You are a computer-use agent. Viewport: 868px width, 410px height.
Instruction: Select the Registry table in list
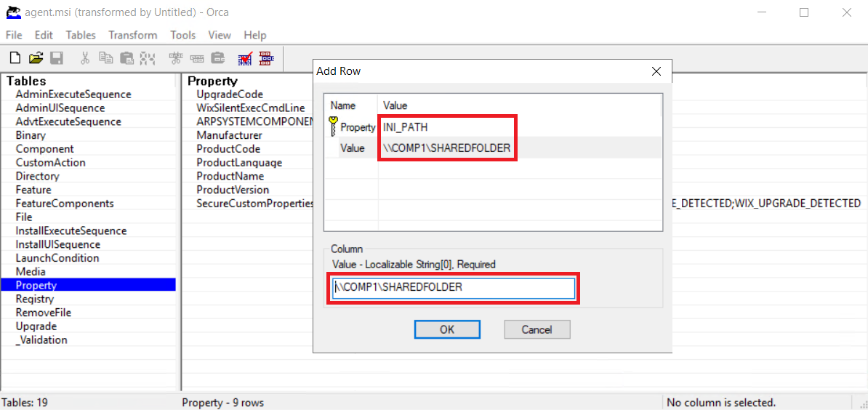[x=36, y=299]
